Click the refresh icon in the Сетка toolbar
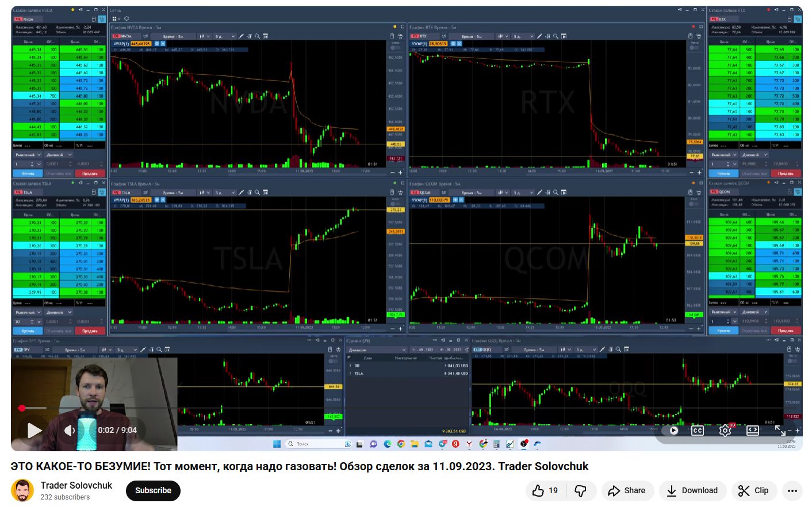The image size is (812, 507). pos(127,19)
